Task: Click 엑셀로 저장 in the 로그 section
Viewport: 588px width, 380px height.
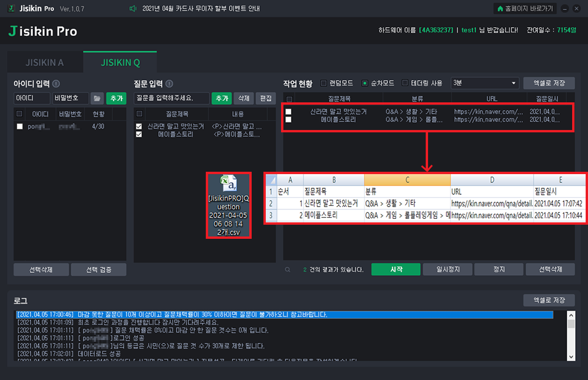Action: click(x=549, y=300)
